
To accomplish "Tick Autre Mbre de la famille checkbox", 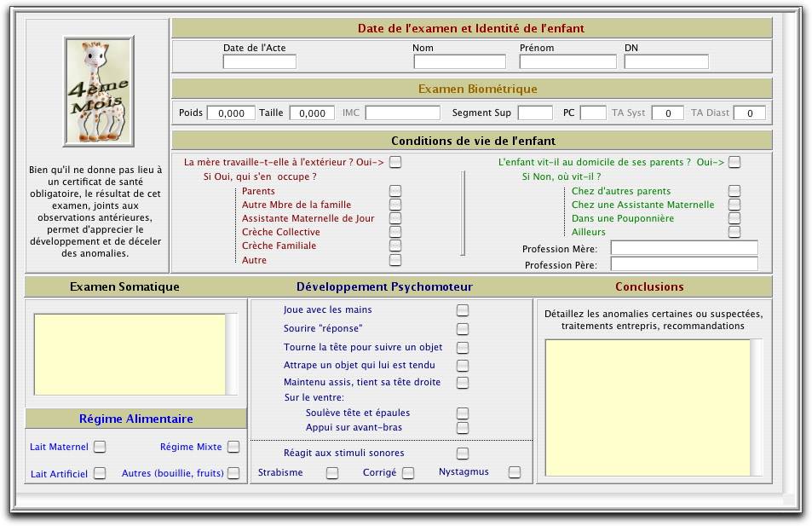I will pyautogui.click(x=395, y=205).
